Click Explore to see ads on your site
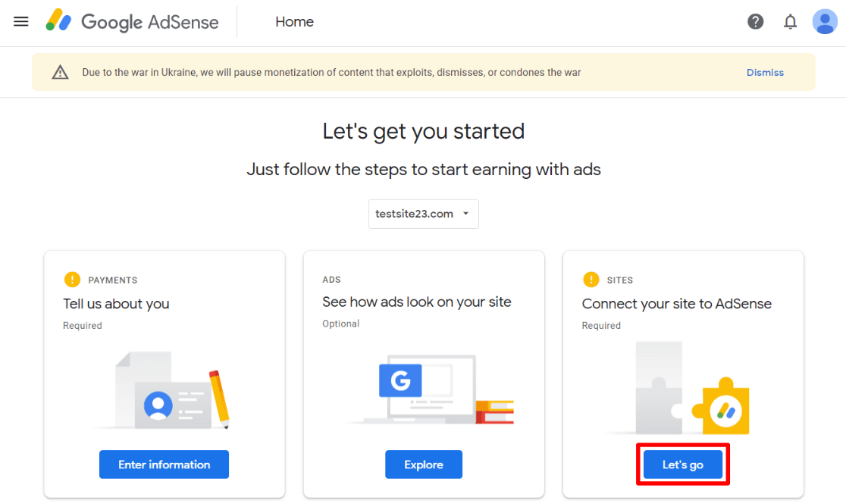 423,464
